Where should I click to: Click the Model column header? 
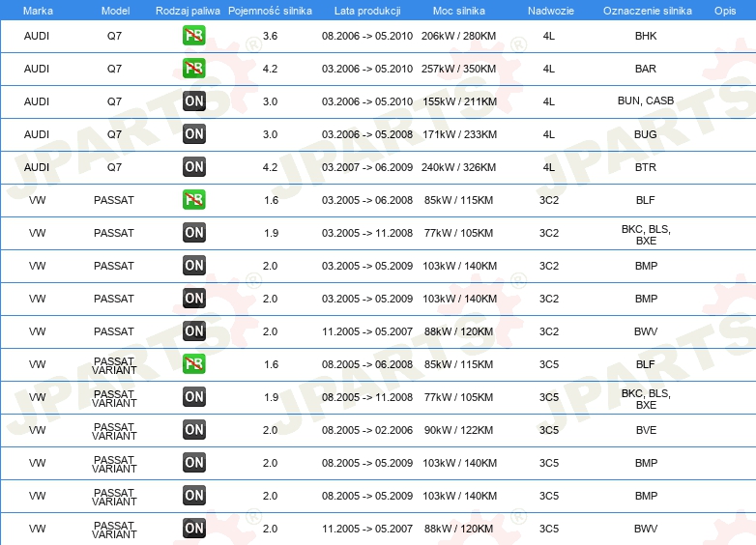115,11
